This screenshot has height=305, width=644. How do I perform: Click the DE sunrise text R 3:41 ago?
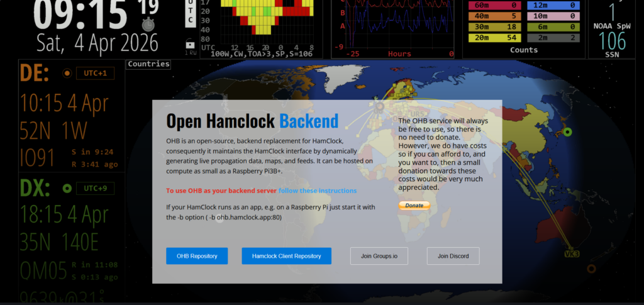coord(94,164)
